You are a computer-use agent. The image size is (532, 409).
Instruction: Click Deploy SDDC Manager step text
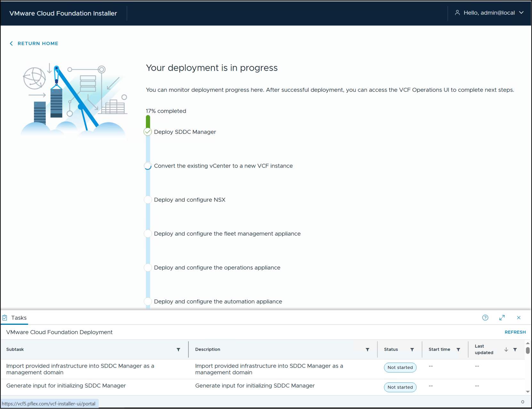tap(185, 132)
